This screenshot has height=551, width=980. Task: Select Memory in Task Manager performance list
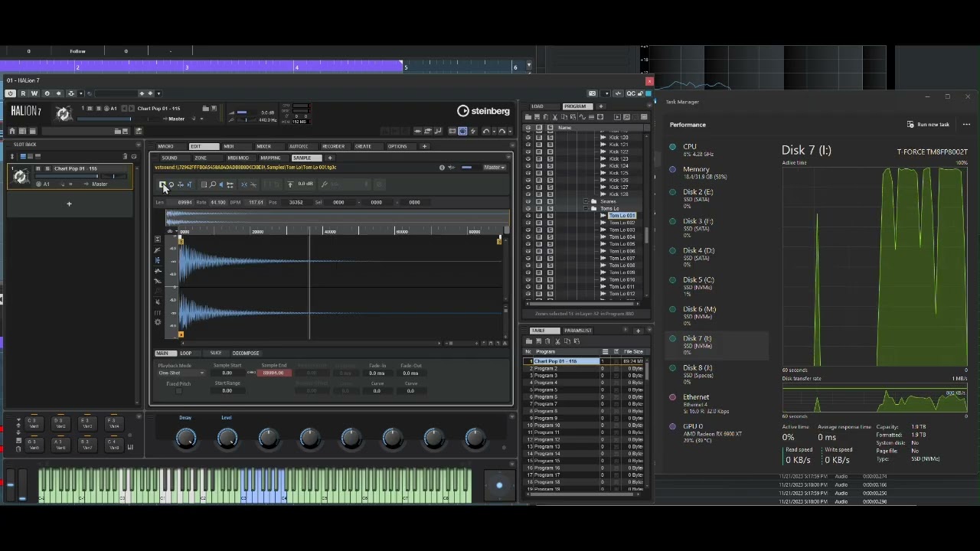[716, 173]
